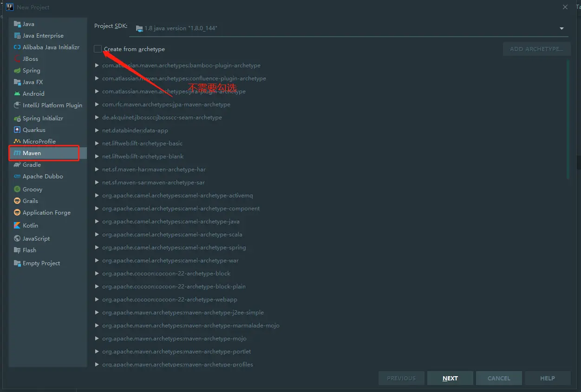Click the archetype list vertical scrollbar
This screenshot has width=581, height=392.
pyautogui.click(x=568, y=119)
